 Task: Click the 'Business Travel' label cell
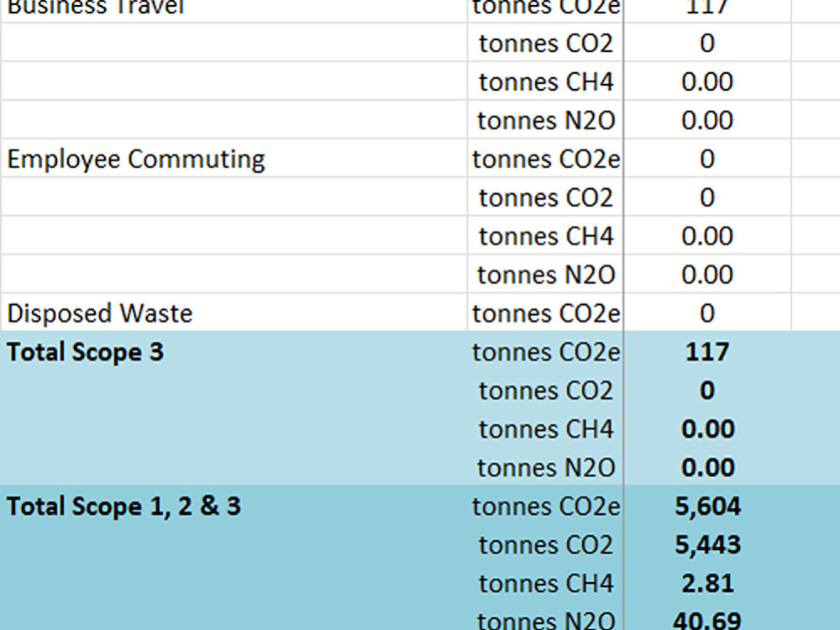coord(234,9)
